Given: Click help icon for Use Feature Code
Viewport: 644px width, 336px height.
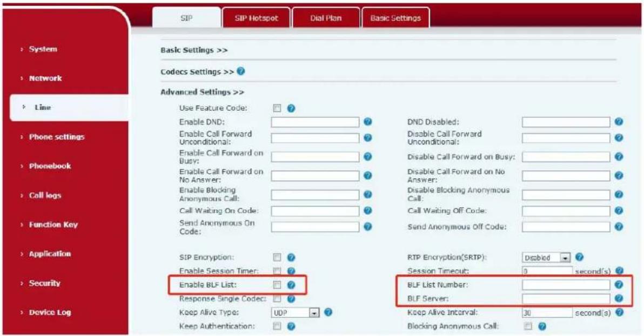Looking at the screenshot, I should (291, 108).
